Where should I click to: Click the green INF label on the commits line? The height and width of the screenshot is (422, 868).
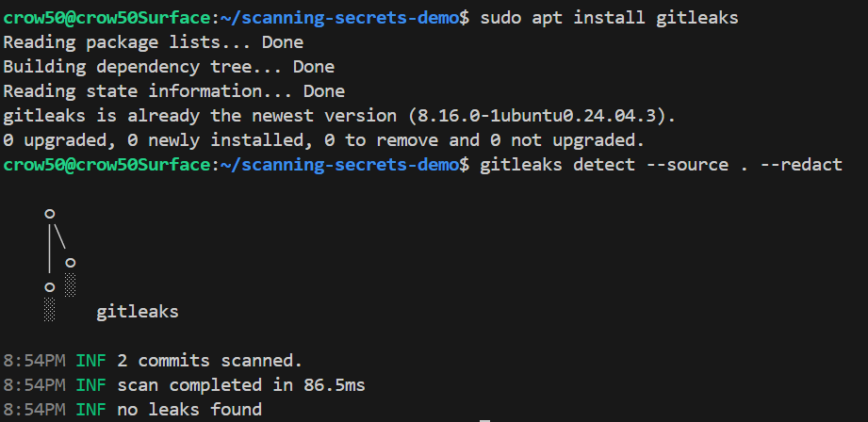[91, 360]
